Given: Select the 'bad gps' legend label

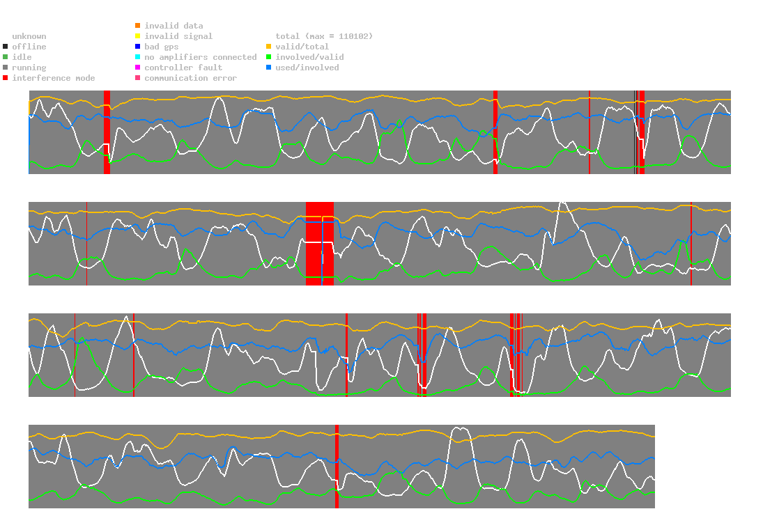Looking at the screenshot, I should pyautogui.click(x=162, y=47).
